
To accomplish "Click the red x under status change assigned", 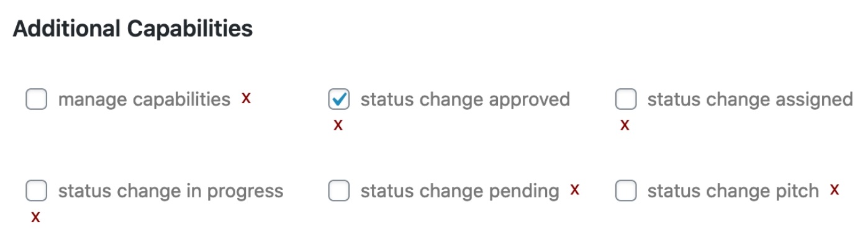I will (x=625, y=125).
